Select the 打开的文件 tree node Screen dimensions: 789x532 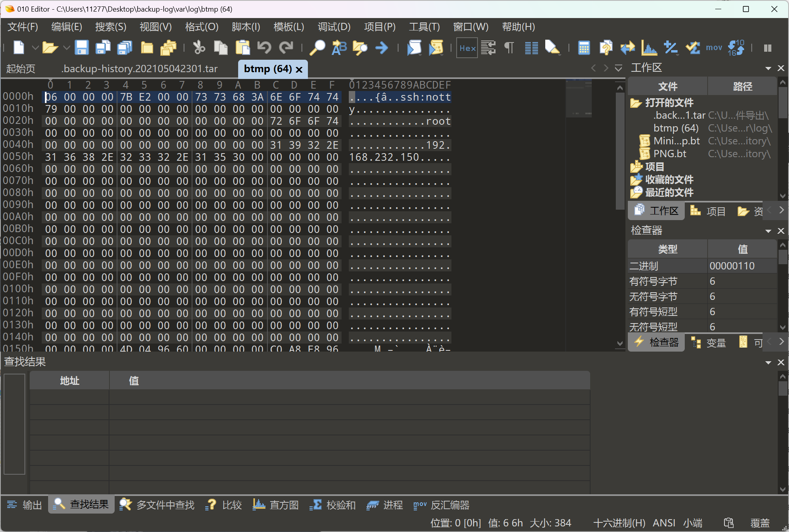669,103
